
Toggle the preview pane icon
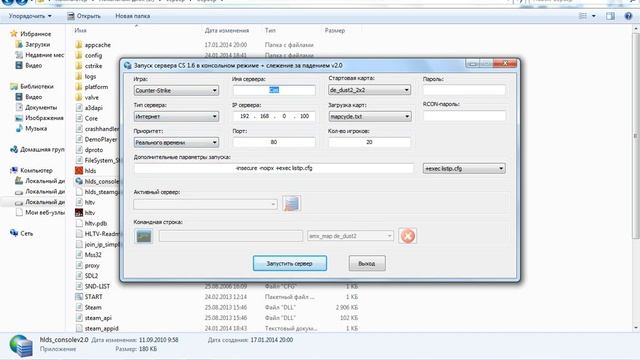click(611, 16)
